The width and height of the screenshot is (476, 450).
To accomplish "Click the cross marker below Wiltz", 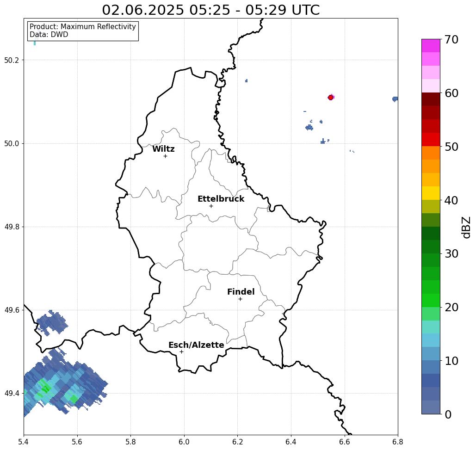I will 165,156.
